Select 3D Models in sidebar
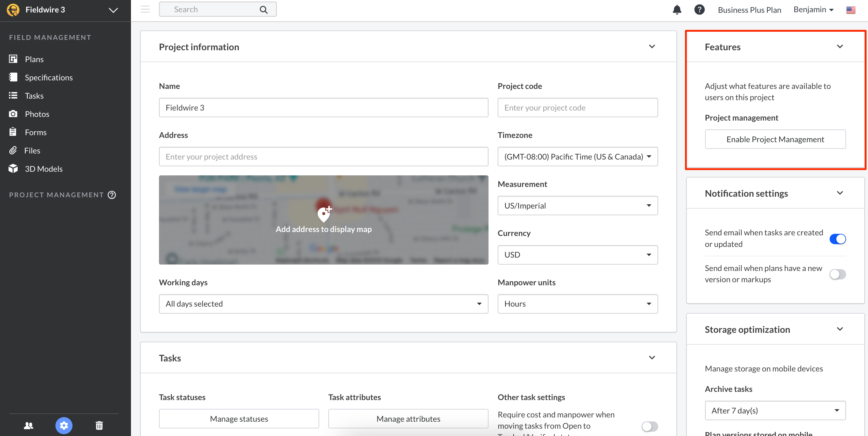The width and height of the screenshot is (868, 436). (x=44, y=169)
